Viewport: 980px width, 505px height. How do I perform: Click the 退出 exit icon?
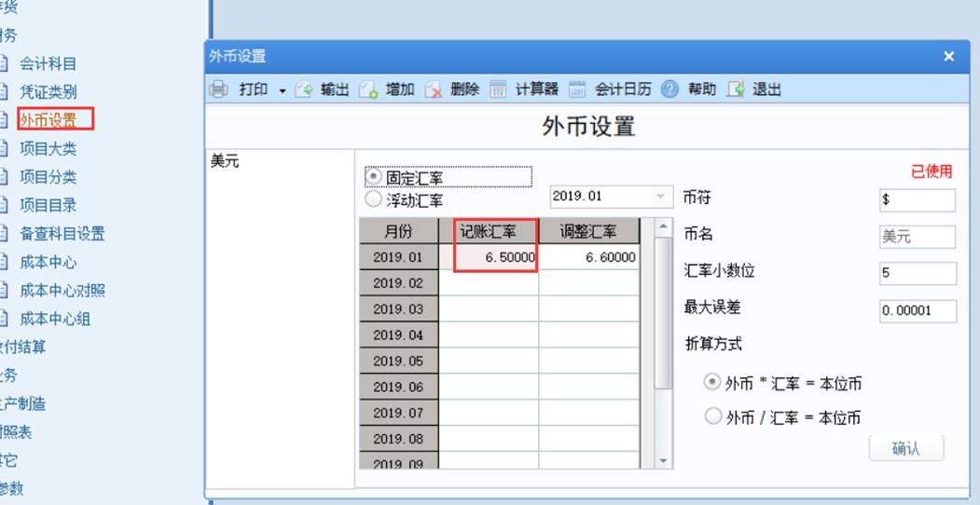(x=736, y=89)
